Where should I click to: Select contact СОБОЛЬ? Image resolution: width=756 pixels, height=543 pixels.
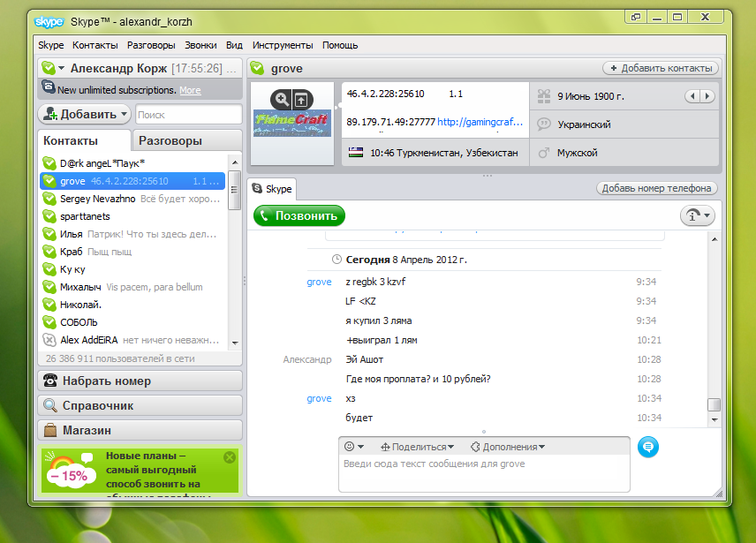[132, 322]
